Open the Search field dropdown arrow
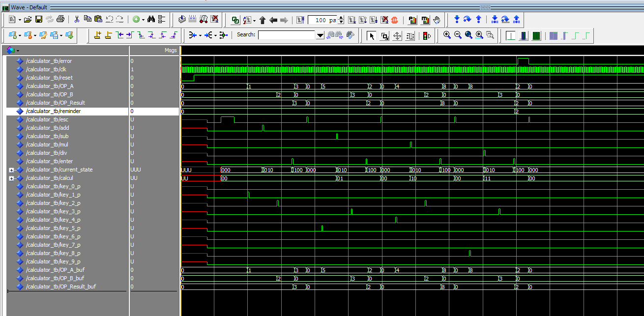This screenshot has width=644, height=316. point(320,35)
